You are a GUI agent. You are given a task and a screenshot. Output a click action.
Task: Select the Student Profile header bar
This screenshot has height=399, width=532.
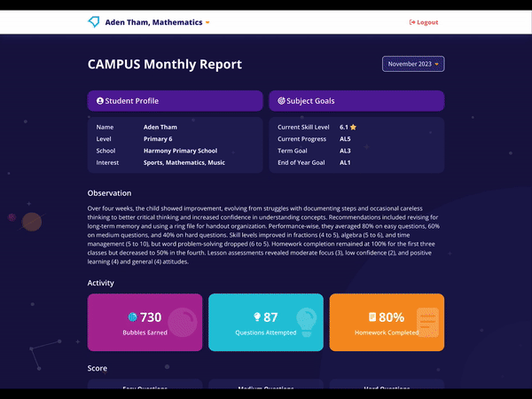click(x=175, y=101)
